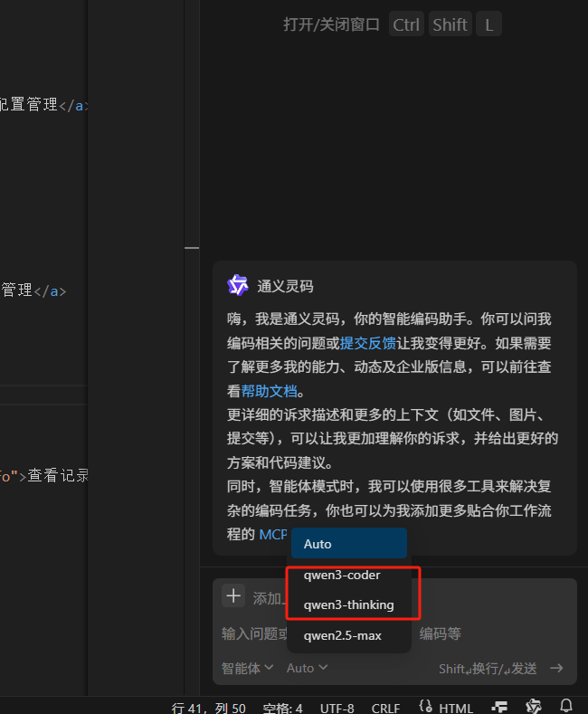Click the 查看记录 code line in editor
The image size is (588, 714).
pyautogui.click(x=43, y=475)
